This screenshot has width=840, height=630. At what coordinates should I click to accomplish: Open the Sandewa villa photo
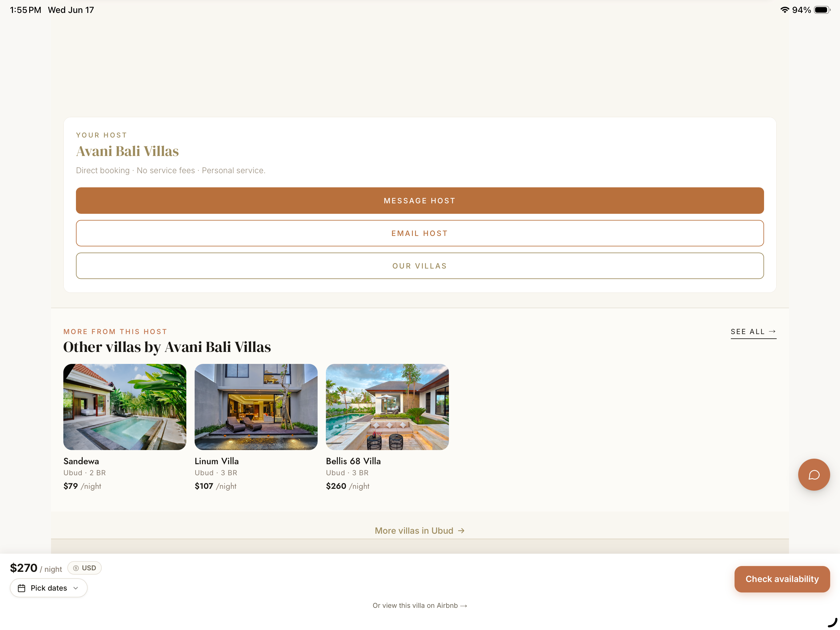[x=125, y=407]
